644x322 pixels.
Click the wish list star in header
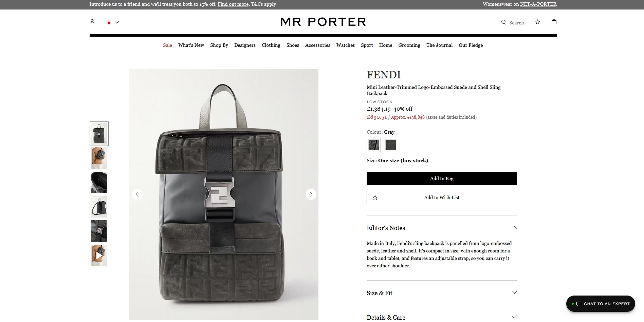pos(538,22)
